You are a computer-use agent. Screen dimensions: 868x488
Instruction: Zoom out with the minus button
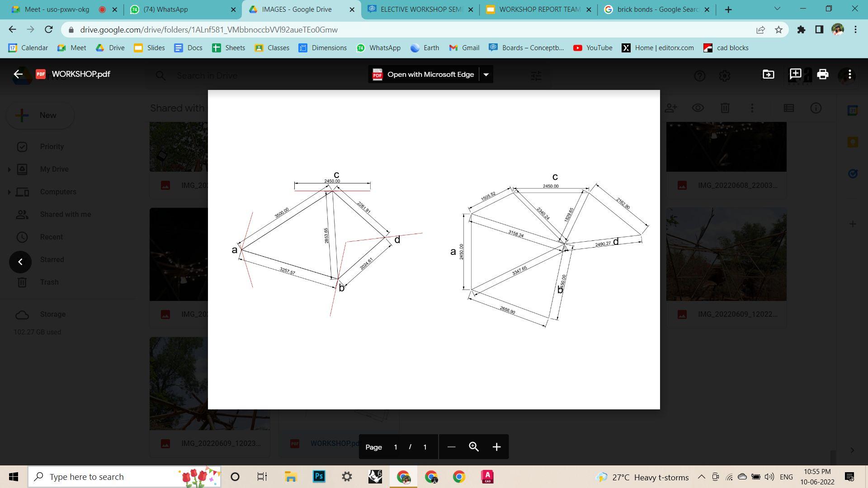pyautogui.click(x=451, y=447)
